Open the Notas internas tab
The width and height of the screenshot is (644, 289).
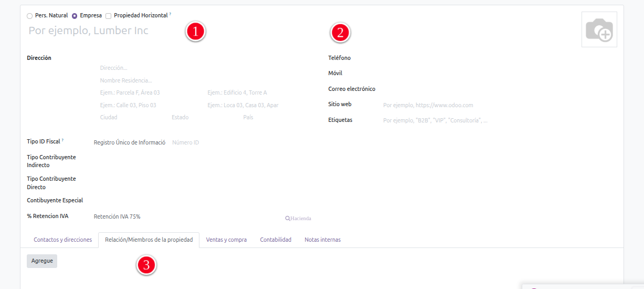[322, 240]
